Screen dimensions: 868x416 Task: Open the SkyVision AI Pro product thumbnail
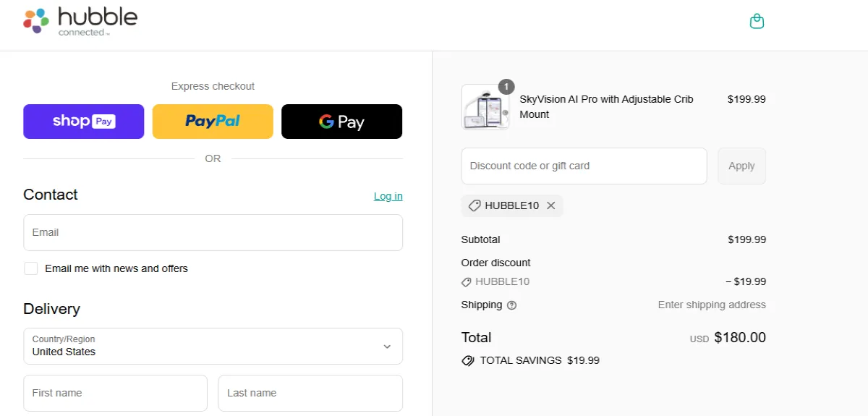pos(485,107)
